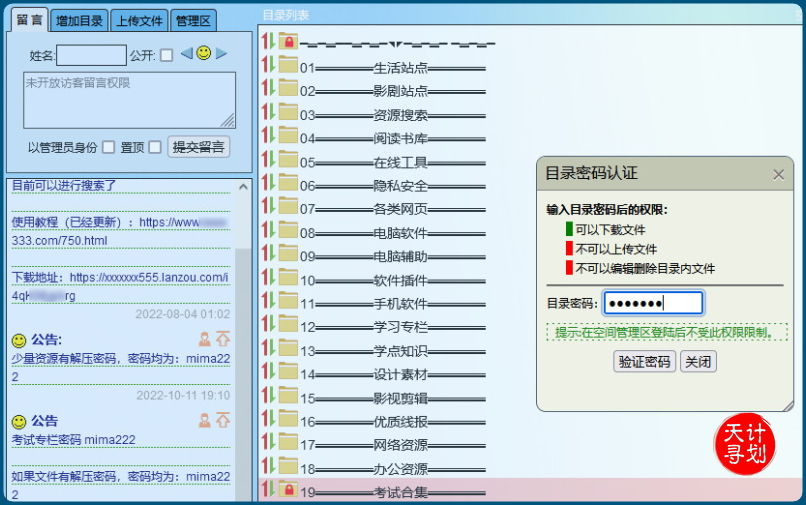Click sort arrows icon for 01 生活站点
Image resolution: width=806 pixels, height=505 pixels.
[268, 65]
